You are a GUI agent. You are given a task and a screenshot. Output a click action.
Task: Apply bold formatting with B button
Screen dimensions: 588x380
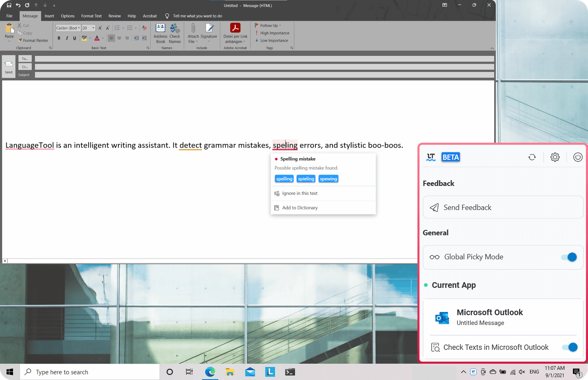coord(59,38)
